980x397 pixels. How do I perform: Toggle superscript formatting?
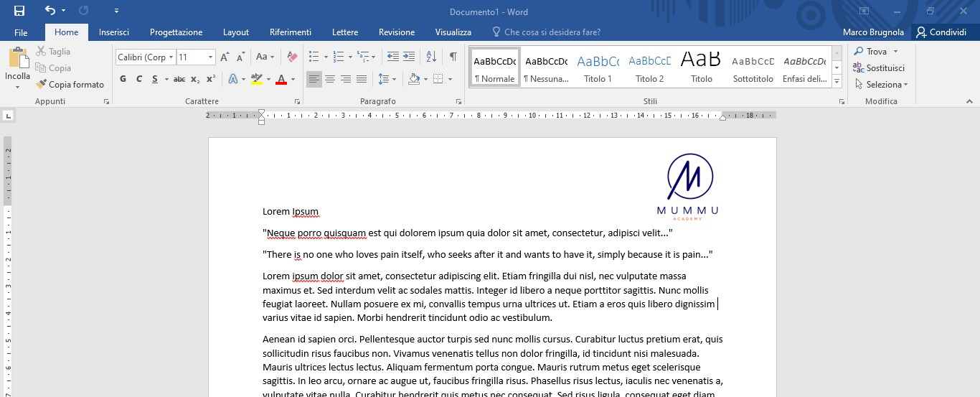pos(211,79)
